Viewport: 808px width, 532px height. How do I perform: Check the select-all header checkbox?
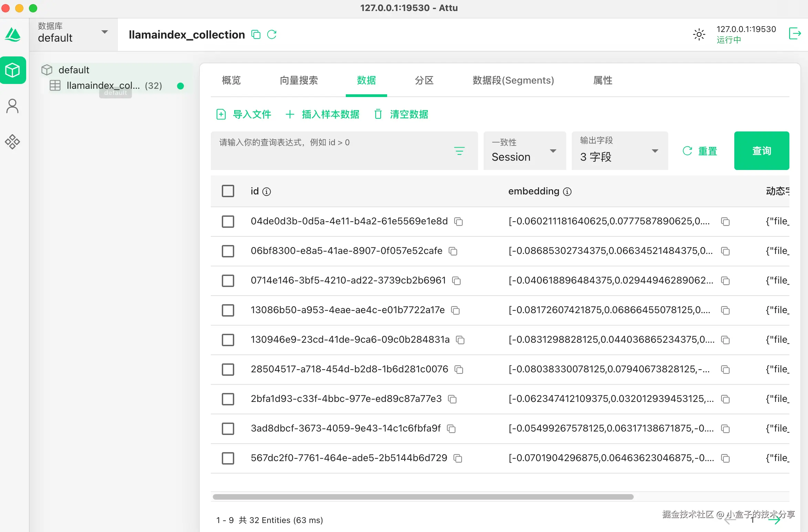(x=228, y=191)
